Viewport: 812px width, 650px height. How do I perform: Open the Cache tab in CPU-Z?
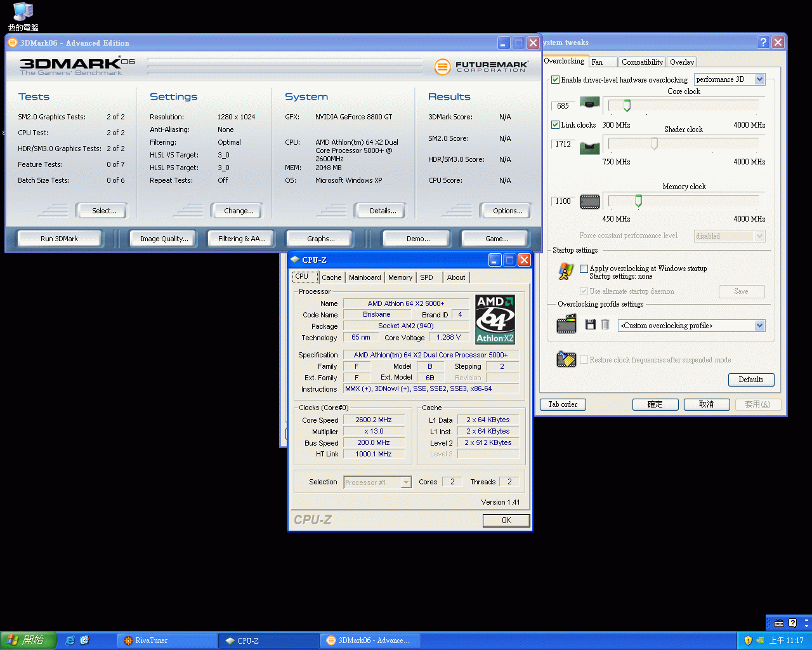[x=331, y=277]
